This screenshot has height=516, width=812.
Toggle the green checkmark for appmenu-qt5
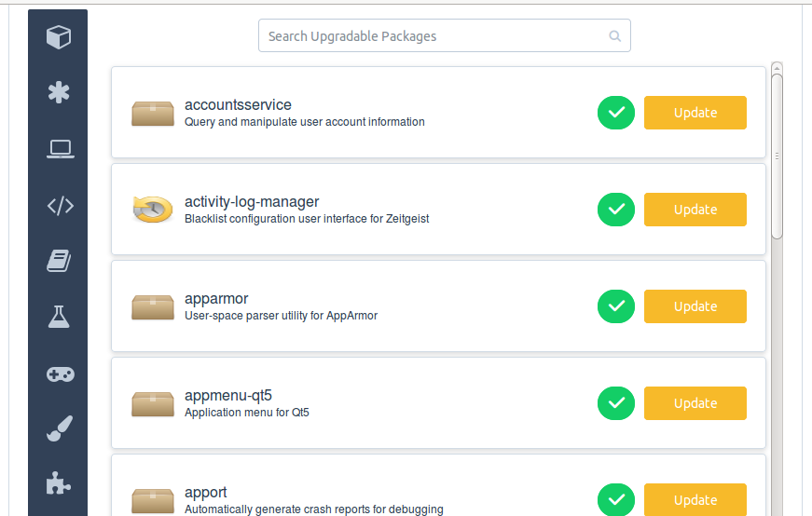[615, 402]
